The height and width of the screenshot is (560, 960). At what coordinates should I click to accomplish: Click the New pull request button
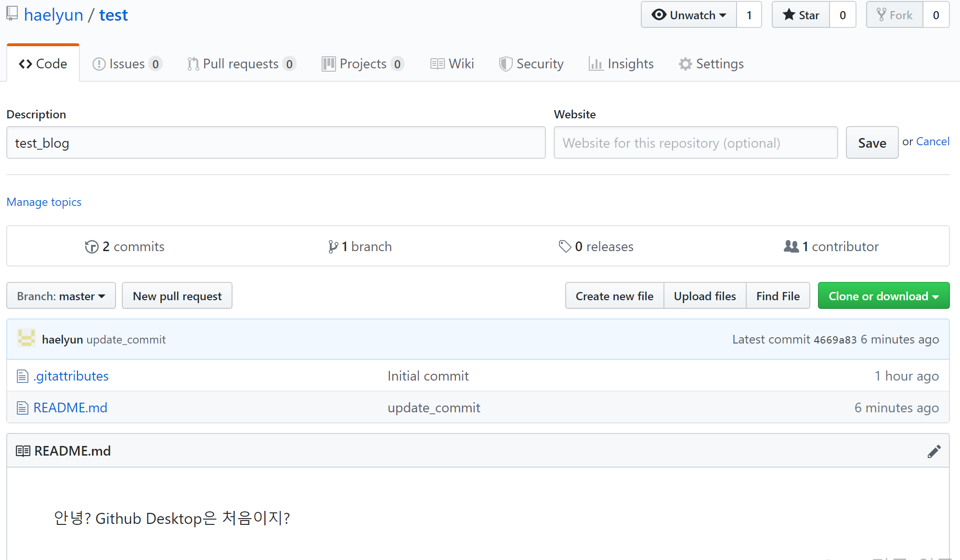(x=177, y=296)
